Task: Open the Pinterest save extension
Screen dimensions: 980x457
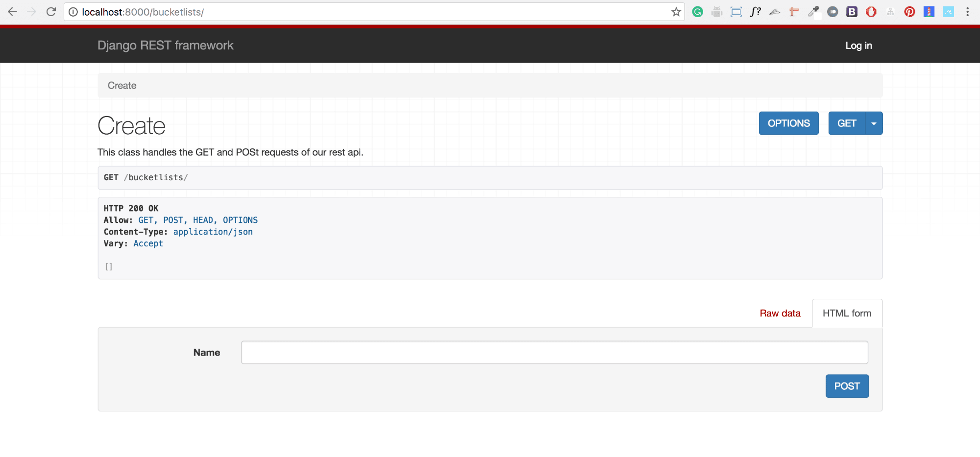Action: (909, 12)
